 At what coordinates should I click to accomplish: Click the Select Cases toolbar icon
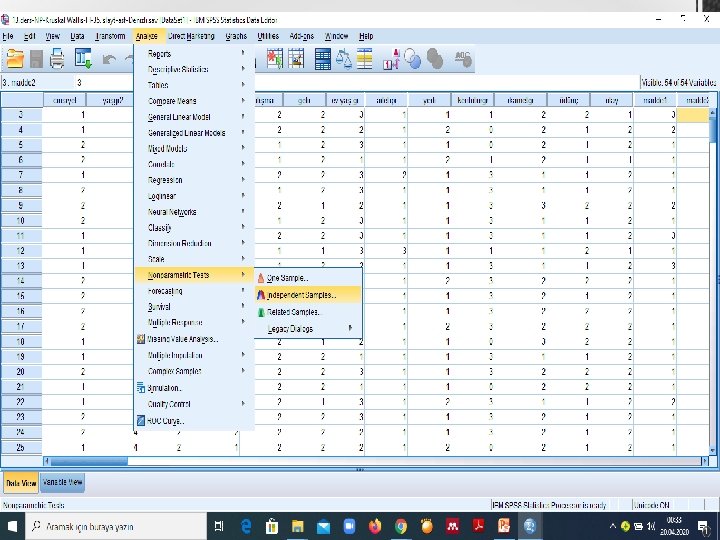tap(365, 59)
